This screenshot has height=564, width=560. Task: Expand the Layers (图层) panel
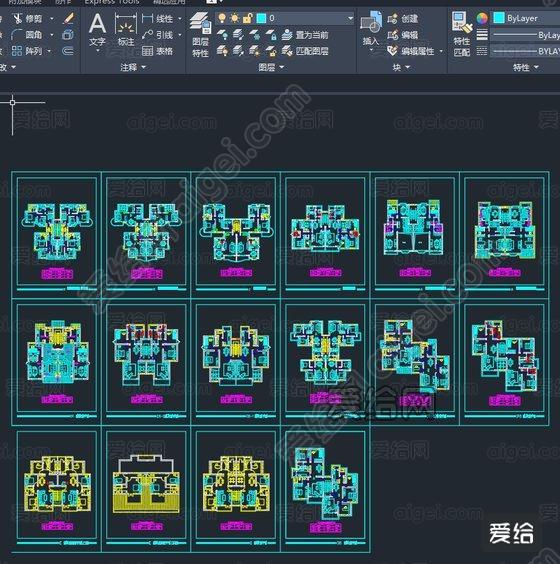pos(271,67)
